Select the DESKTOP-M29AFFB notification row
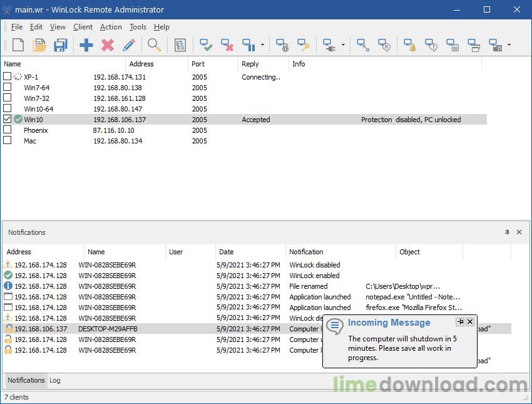 [x=257, y=329]
